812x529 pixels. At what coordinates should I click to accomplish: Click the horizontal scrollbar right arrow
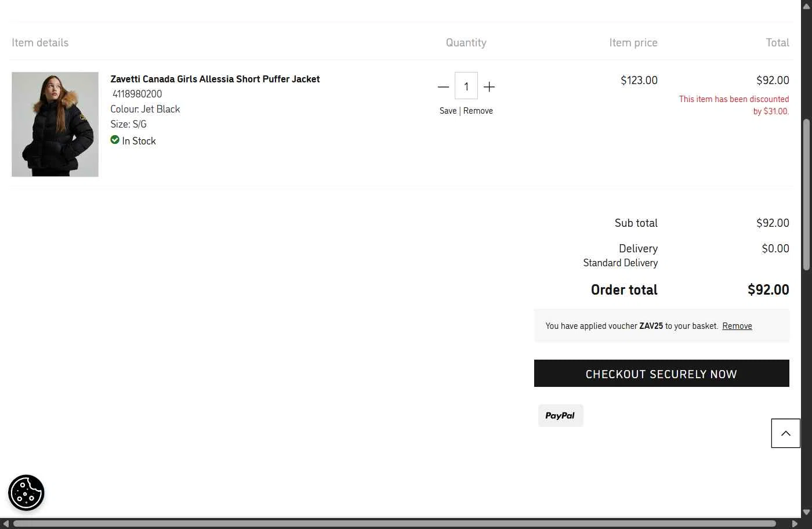pos(795,523)
